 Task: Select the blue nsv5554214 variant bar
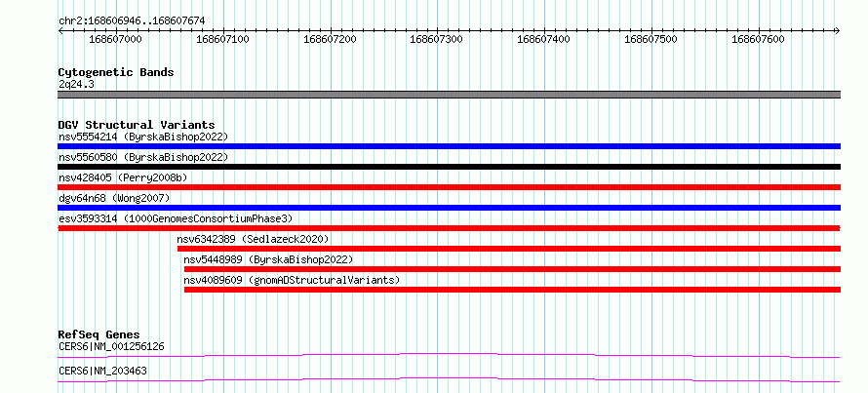(449, 146)
